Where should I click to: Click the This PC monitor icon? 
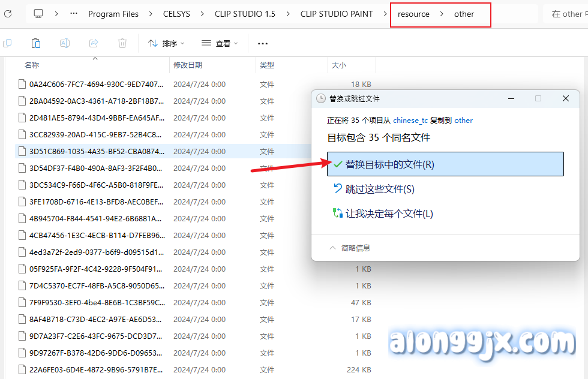38,14
